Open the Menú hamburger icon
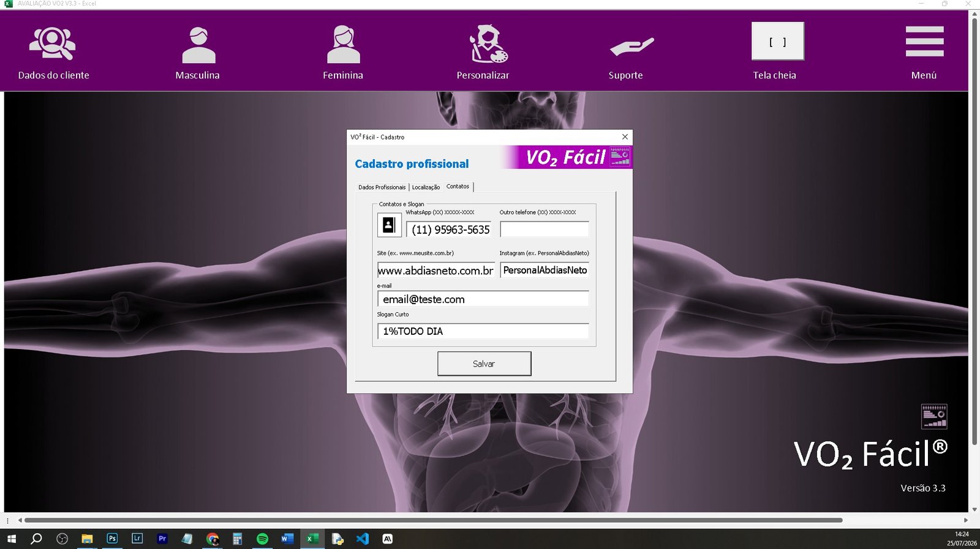This screenshot has width=980, height=549. tap(924, 41)
